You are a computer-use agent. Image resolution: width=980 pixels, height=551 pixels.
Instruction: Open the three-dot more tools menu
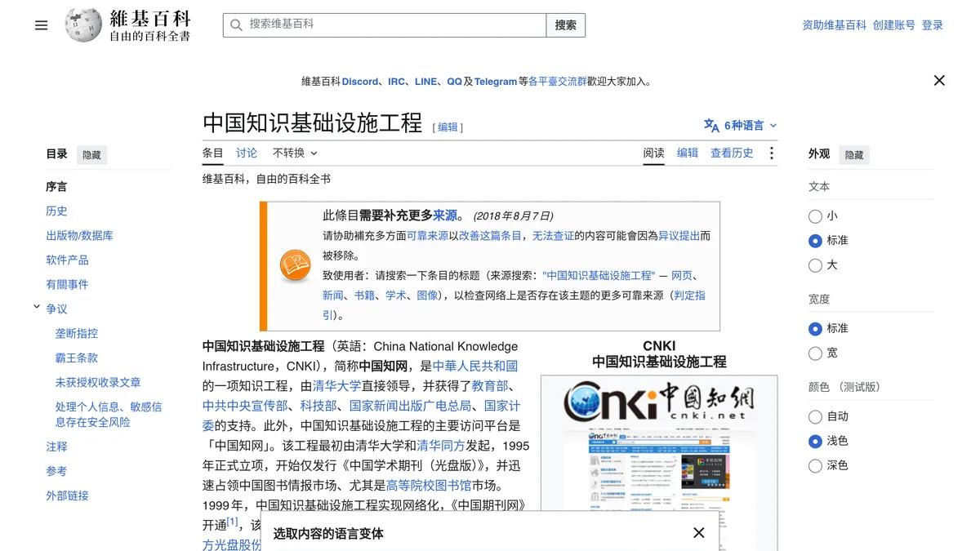(771, 153)
